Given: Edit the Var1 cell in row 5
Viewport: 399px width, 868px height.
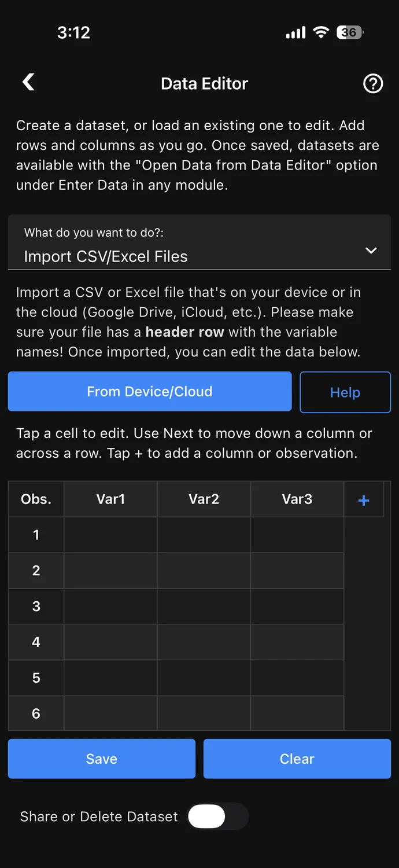Looking at the screenshot, I should (x=110, y=678).
